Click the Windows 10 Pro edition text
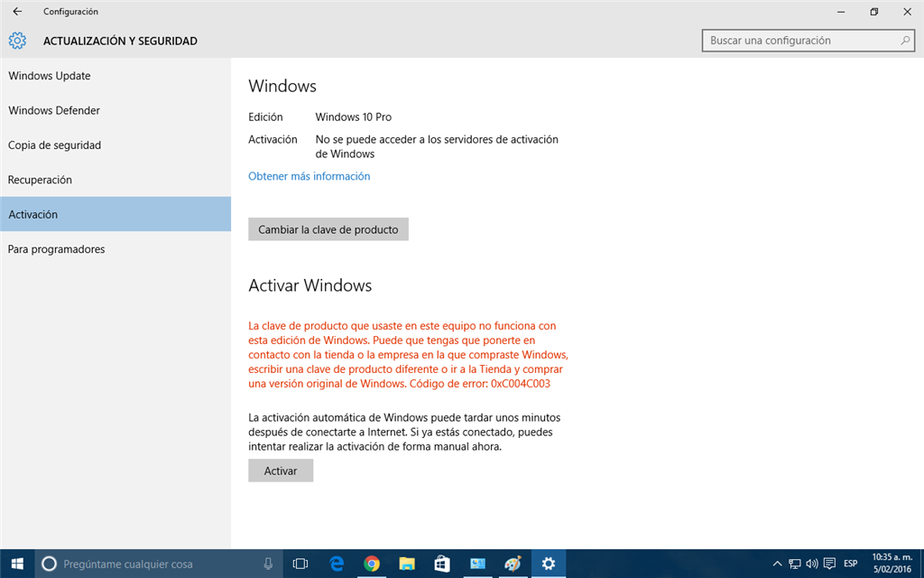Viewport: 924px width, 578px height. click(x=353, y=117)
